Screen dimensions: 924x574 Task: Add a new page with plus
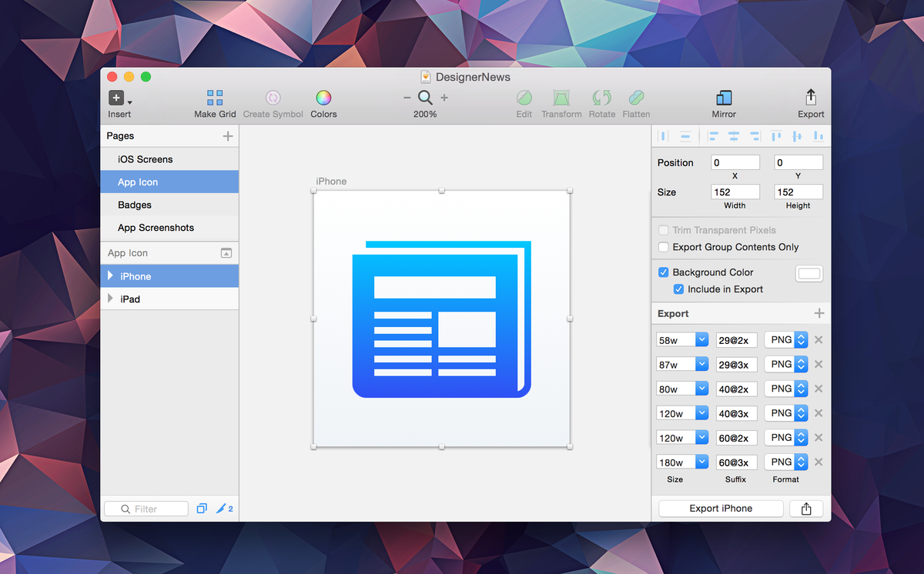click(x=227, y=136)
